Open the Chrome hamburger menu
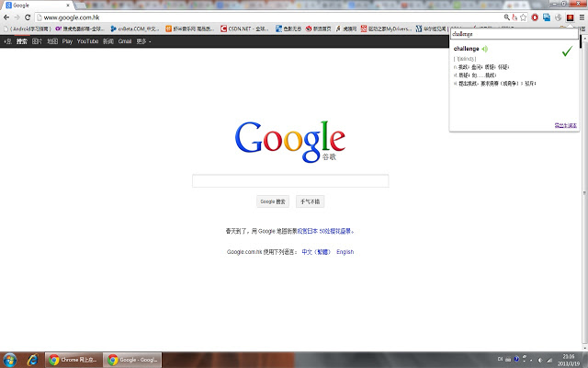This screenshot has height=368, width=588. point(582,17)
